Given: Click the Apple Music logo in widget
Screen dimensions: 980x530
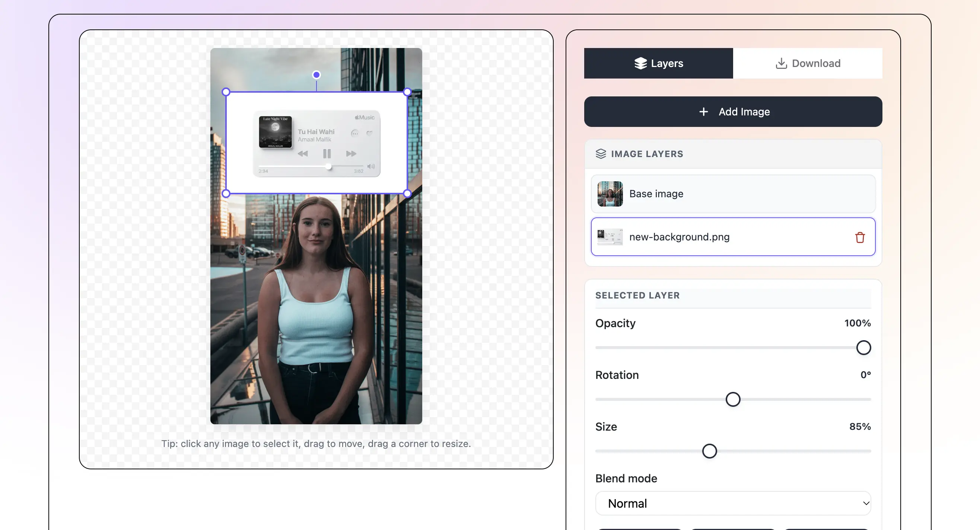Looking at the screenshot, I should (365, 118).
